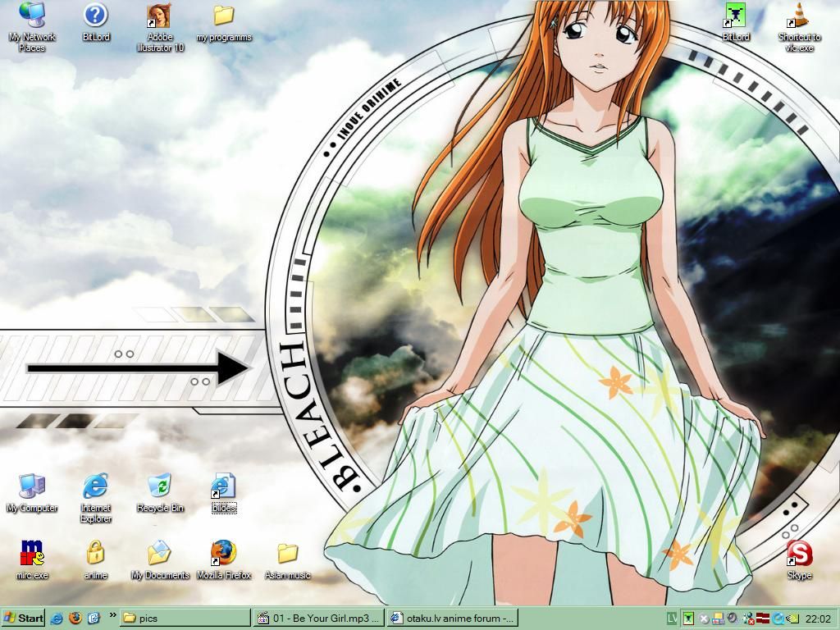This screenshot has width=840, height=630.
Task: Click the Internet Explorer Quick Launch icon
Action: 57,619
